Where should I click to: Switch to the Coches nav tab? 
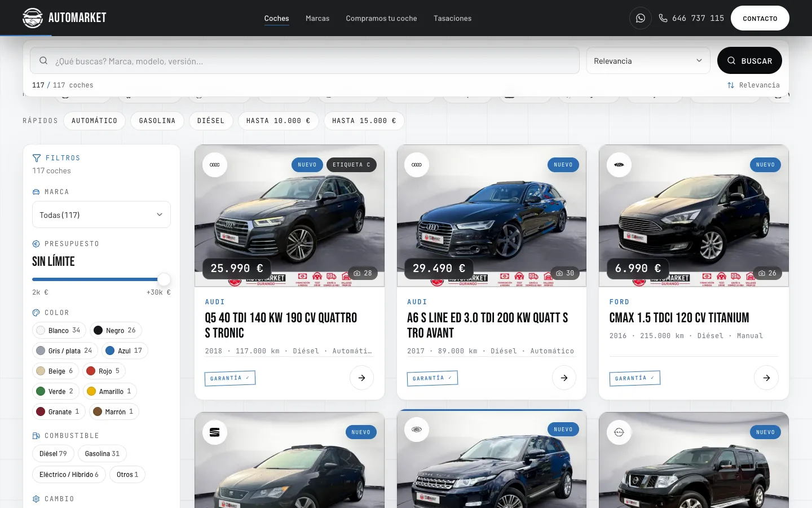point(276,18)
